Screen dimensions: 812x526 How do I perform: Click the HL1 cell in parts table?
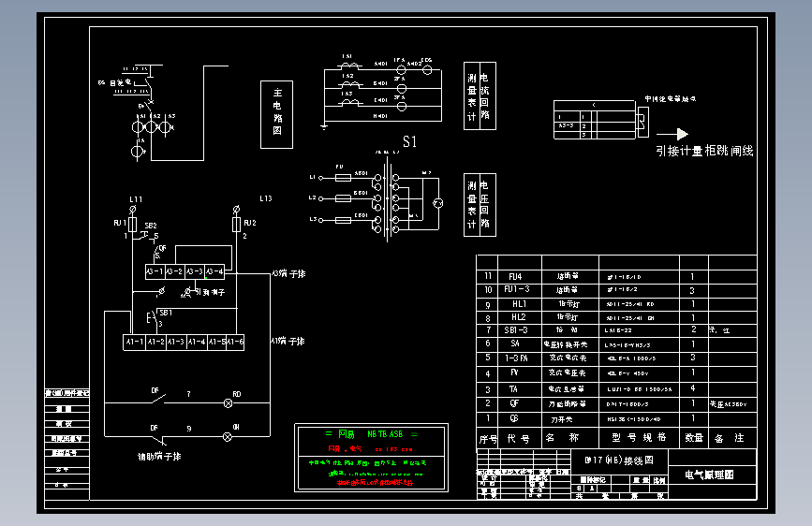coord(520,304)
